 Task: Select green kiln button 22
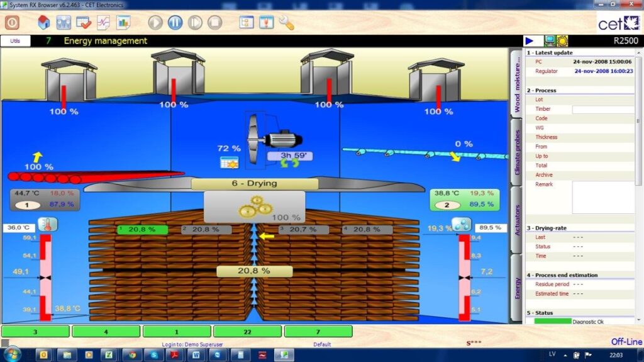pyautogui.click(x=247, y=332)
